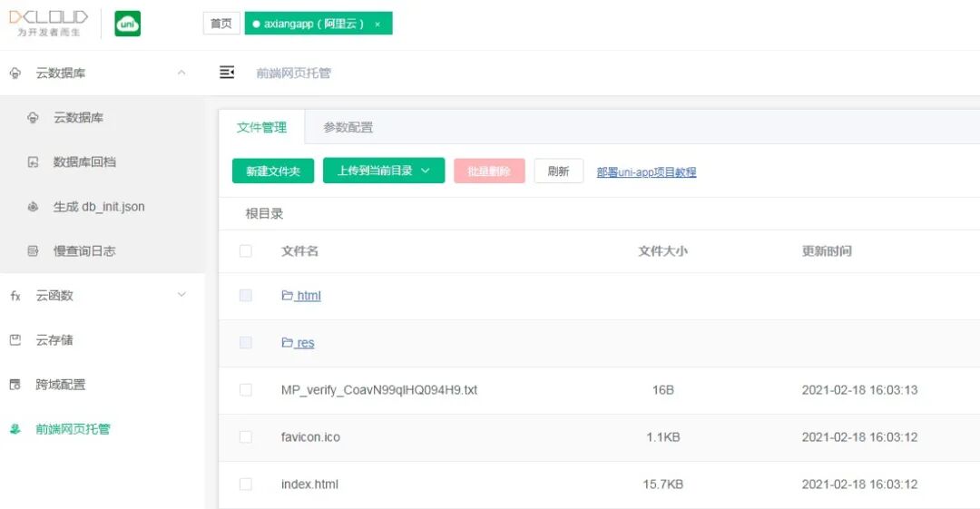Click the html folder icon
Screen dimensions: 980x509
pyautogui.click(x=287, y=295)
